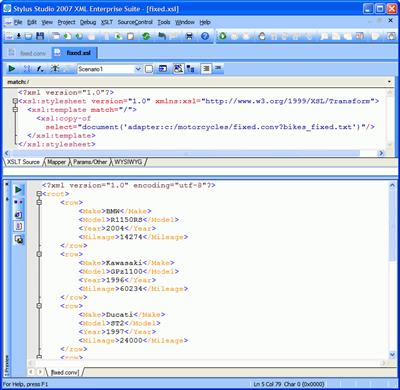400x390 pixels.
Task: Run the XSLT with the green Preview Result arrow
Action: click(12, 69)
